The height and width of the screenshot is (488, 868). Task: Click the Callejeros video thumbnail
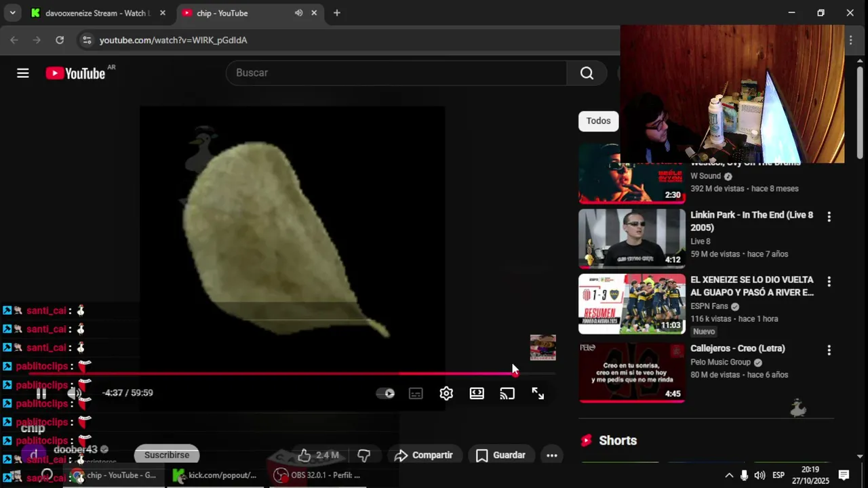pyautogui.click(x=632, y=372)
